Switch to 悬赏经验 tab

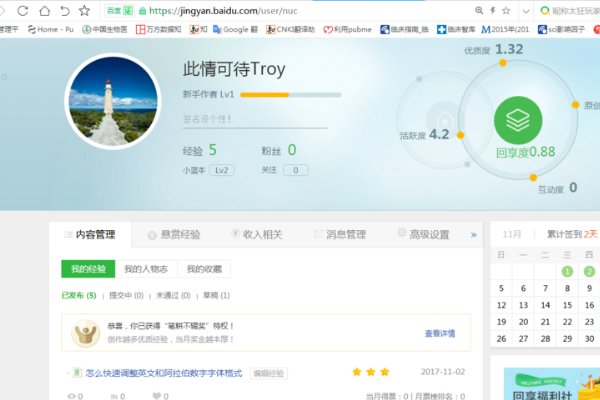[x=174, y=235]
